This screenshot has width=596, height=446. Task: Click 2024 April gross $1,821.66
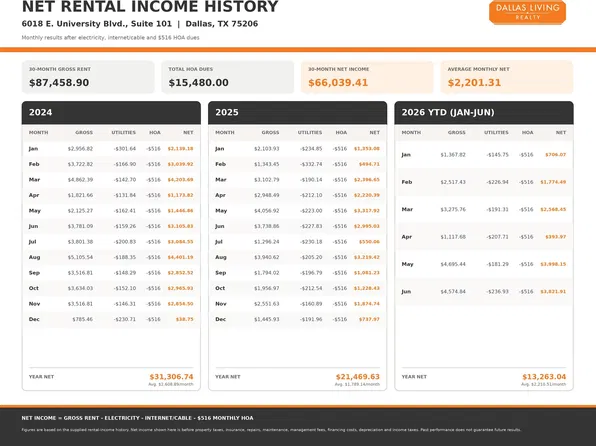(80, 195)
